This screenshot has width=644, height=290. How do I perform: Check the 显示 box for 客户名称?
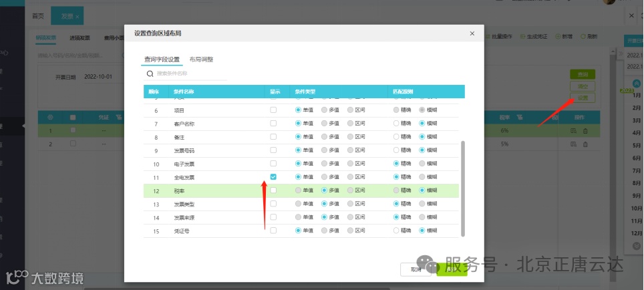click(x=273, y=123)
